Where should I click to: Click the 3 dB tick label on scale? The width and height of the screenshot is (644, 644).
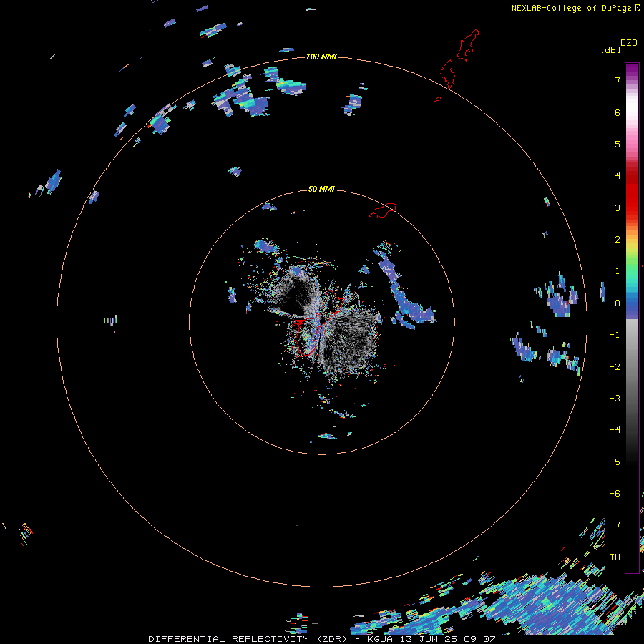618,208
